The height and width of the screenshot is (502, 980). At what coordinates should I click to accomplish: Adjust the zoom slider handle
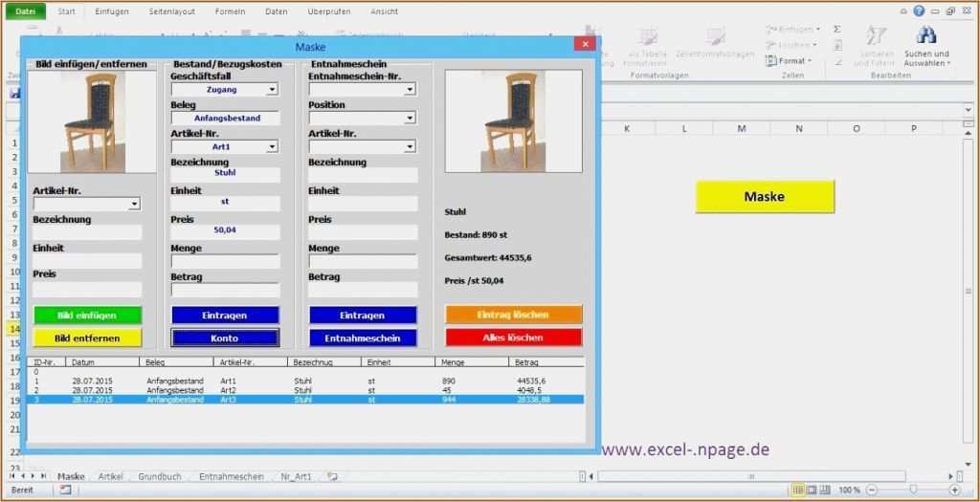[x=913, y=491]
